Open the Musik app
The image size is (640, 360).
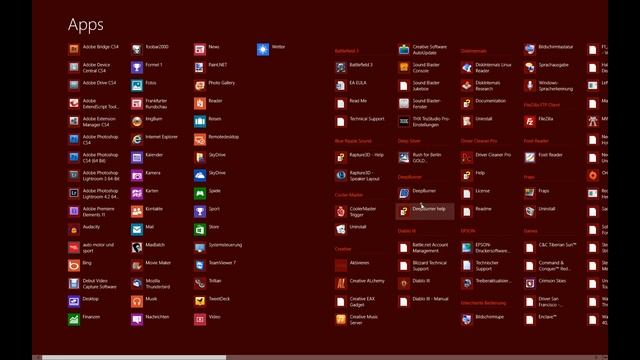(x=144, y=301)
